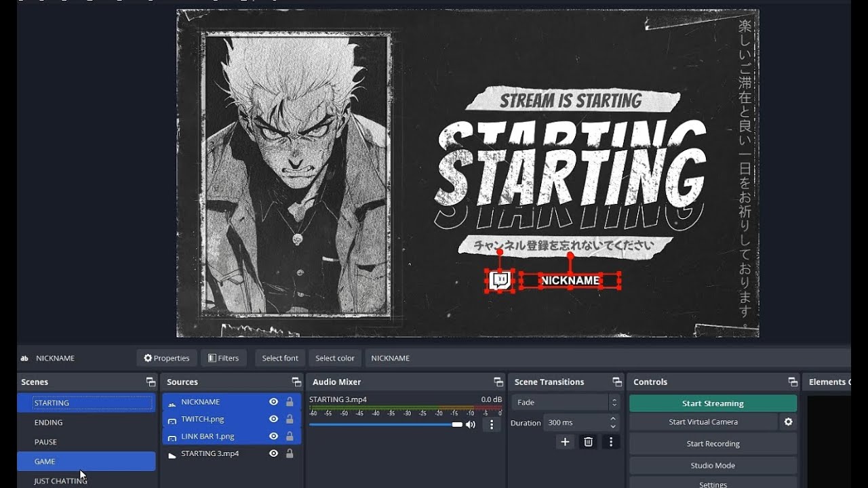Open Settings from Controls

[713, 484]
